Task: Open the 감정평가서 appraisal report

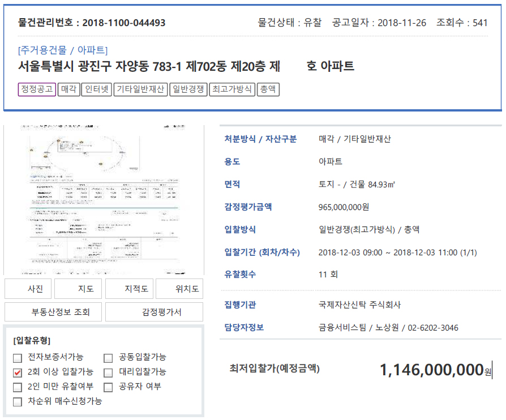Action: click(154, 312)
